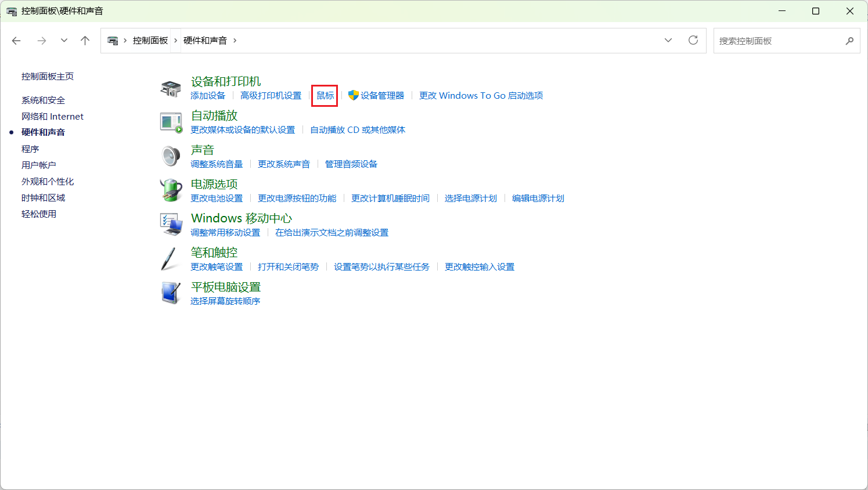This screenshot has width=868, height=490.
Task: Refresh the control panel view
Action: coord(693,40)
